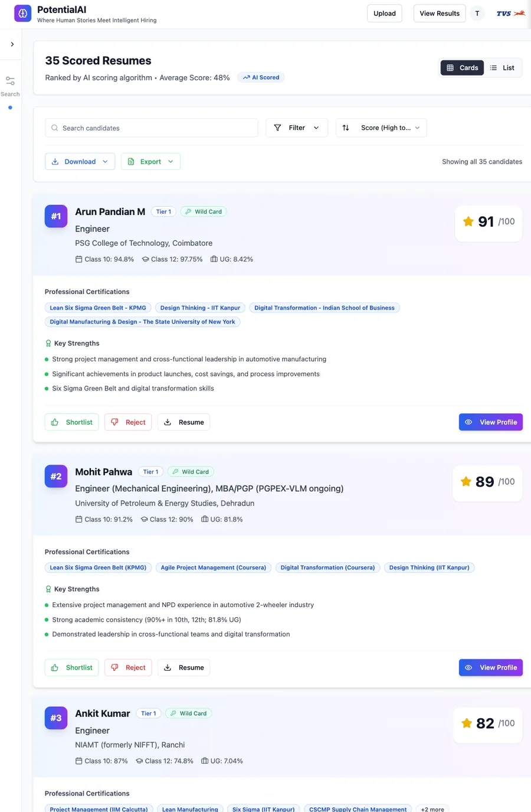
Task: Reject Mohit Pahwa
Action: [x=128, y=667]
